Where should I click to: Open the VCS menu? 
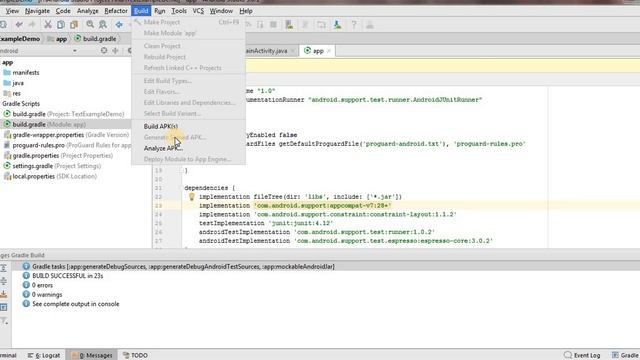click(198, 11)
